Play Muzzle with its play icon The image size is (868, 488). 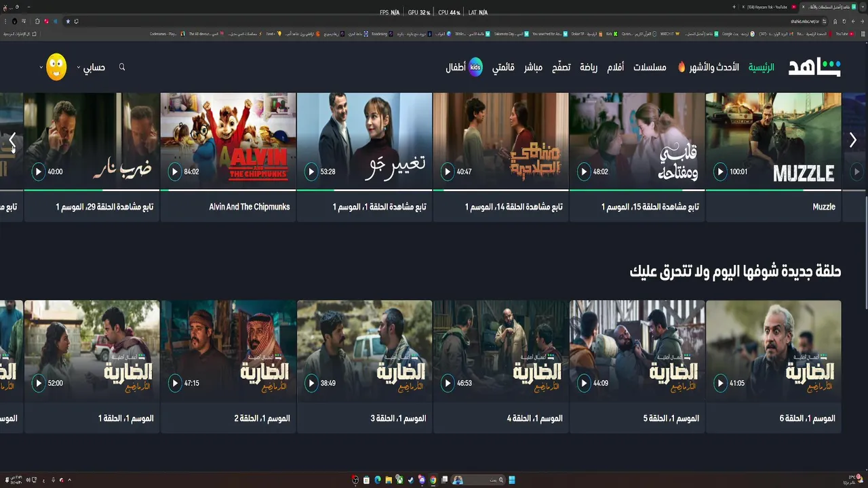coord(720,171)
